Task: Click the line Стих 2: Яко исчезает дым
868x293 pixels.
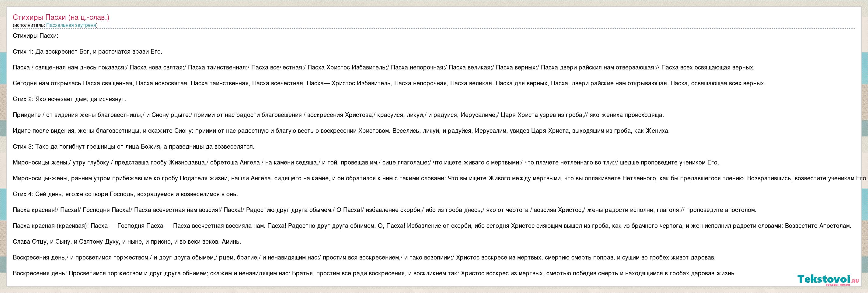Action: coord(69,99)
